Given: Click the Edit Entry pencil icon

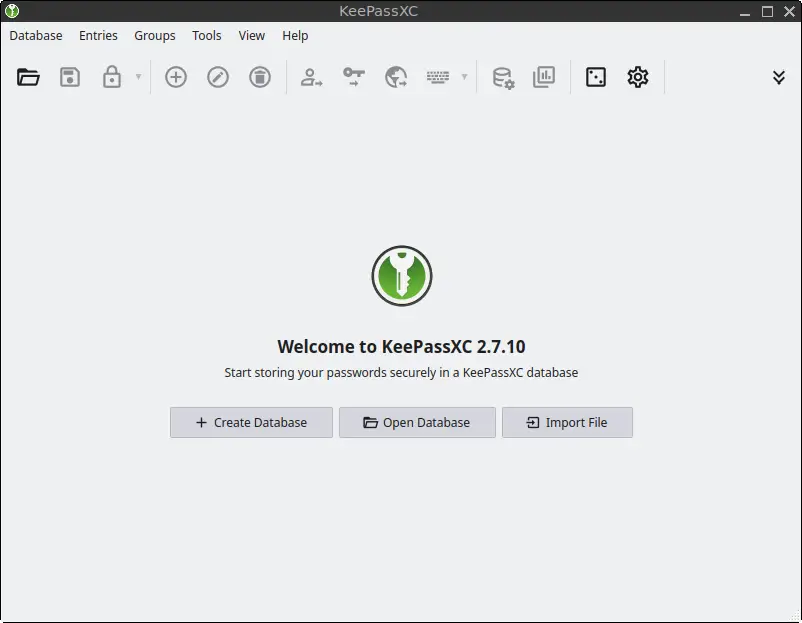Looking at the screenshot, I should (x=218, y=77).
